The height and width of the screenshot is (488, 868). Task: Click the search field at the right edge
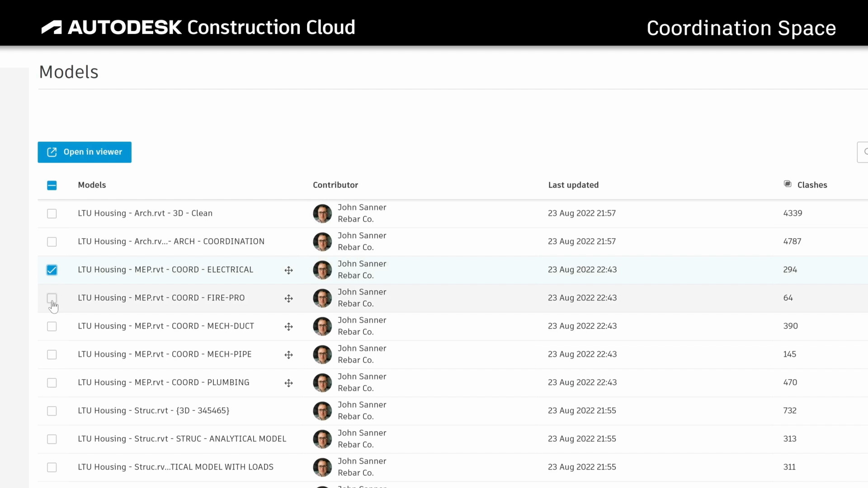863,152
